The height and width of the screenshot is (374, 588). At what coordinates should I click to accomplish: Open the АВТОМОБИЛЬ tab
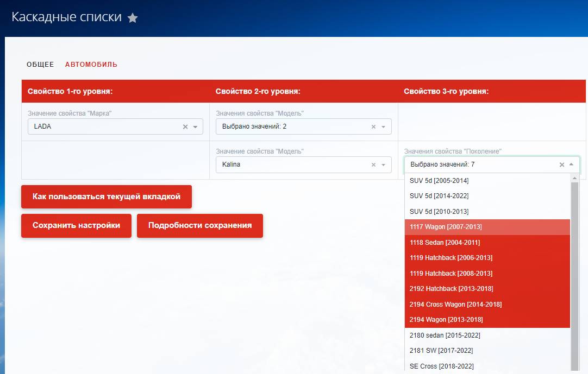pyautogui.click(x=91, y=65)
